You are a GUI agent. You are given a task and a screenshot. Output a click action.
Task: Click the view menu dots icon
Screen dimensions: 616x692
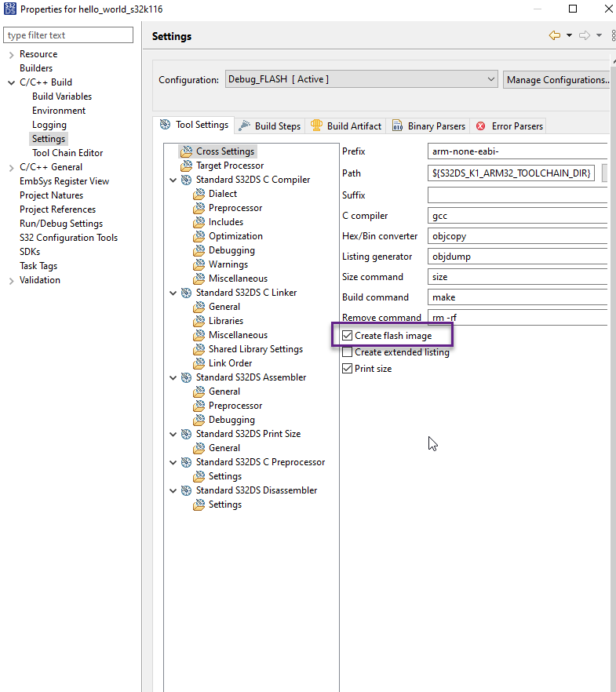tap(614, 36)
